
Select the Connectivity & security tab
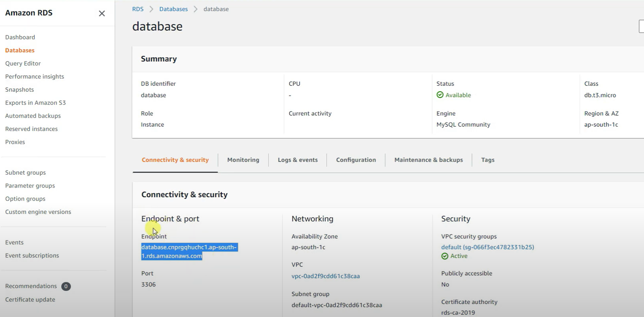click(175, 160)
